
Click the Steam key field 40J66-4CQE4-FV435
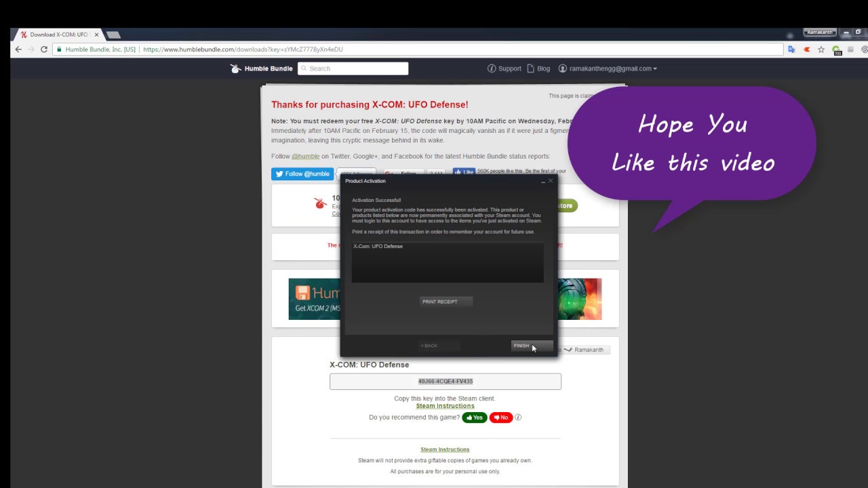446,382
